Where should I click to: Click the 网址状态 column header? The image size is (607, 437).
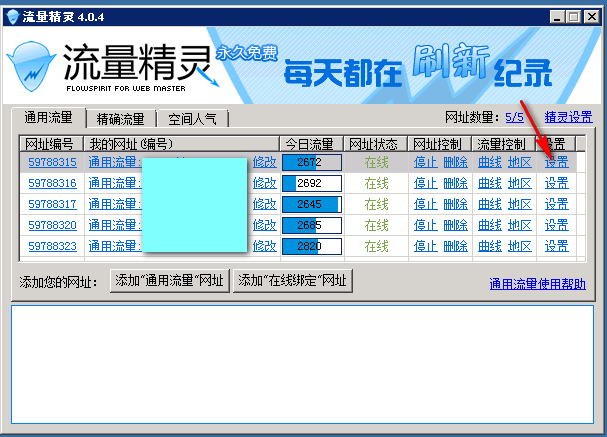coord(376,144)
